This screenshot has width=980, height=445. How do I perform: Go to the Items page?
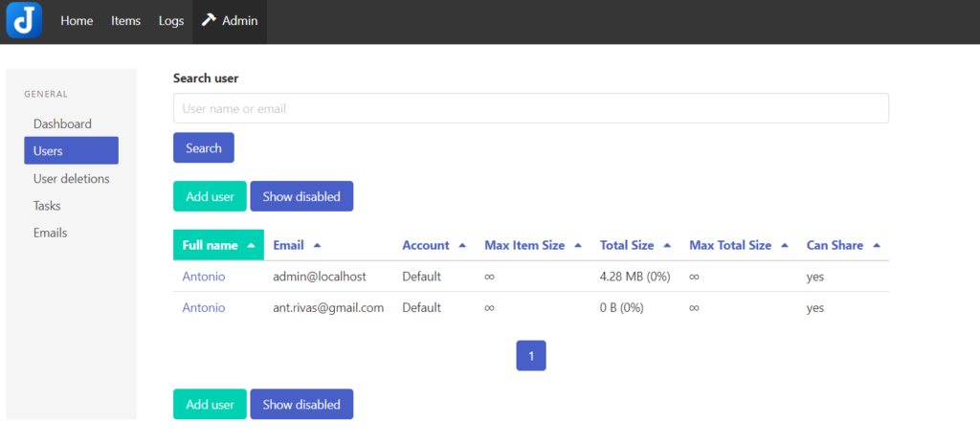(x=125, y=21)
